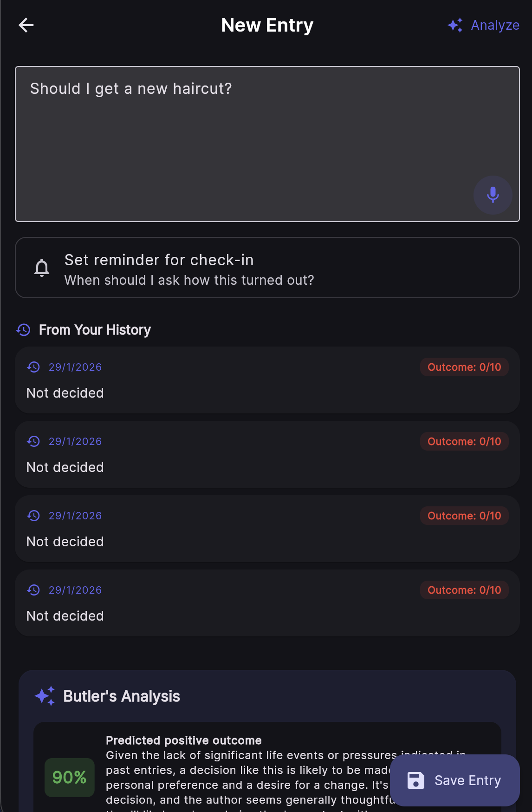532x812 pixels.
Task: Click the Analyze sparkle icon
Action: point(455,25)
